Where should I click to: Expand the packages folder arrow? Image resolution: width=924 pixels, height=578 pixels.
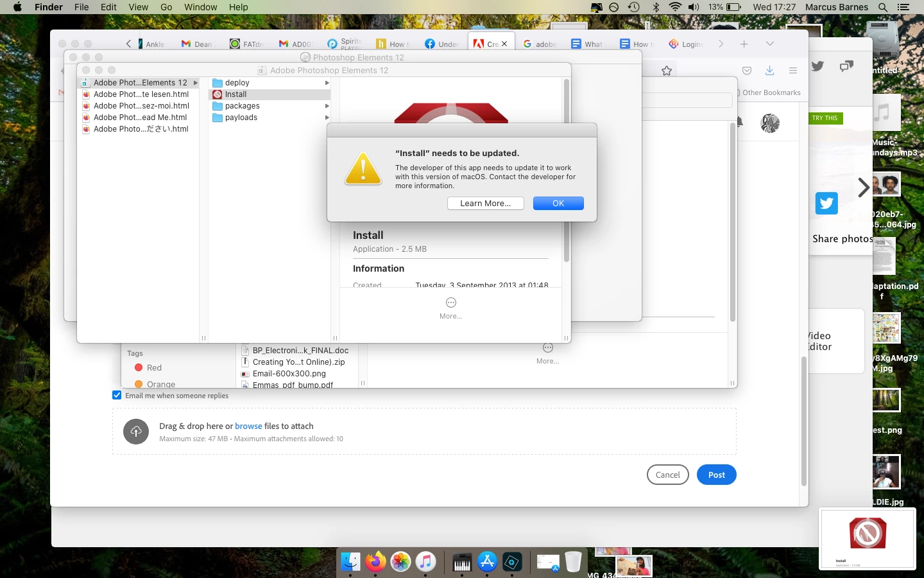(x=327, y=106)
